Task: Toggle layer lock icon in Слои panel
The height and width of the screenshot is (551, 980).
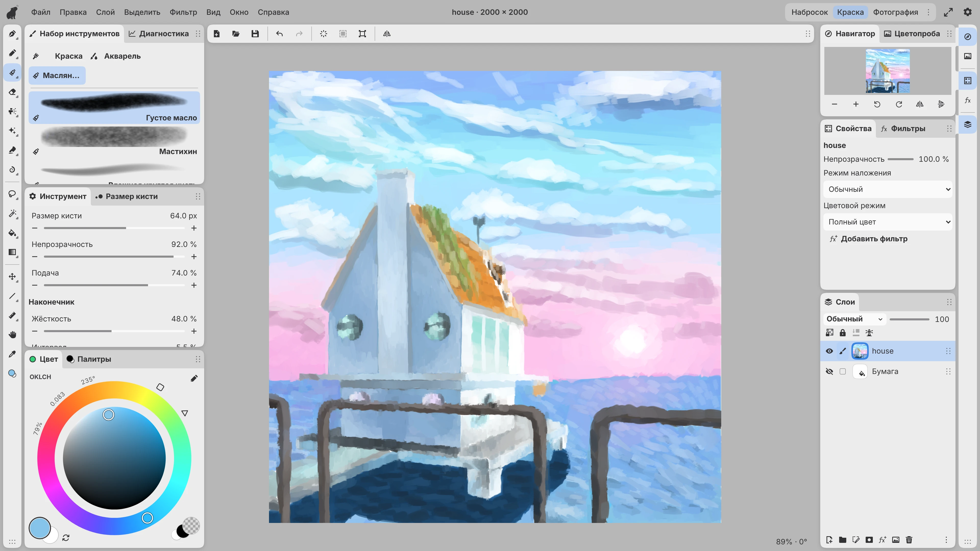Action: [x=843, y=333]
